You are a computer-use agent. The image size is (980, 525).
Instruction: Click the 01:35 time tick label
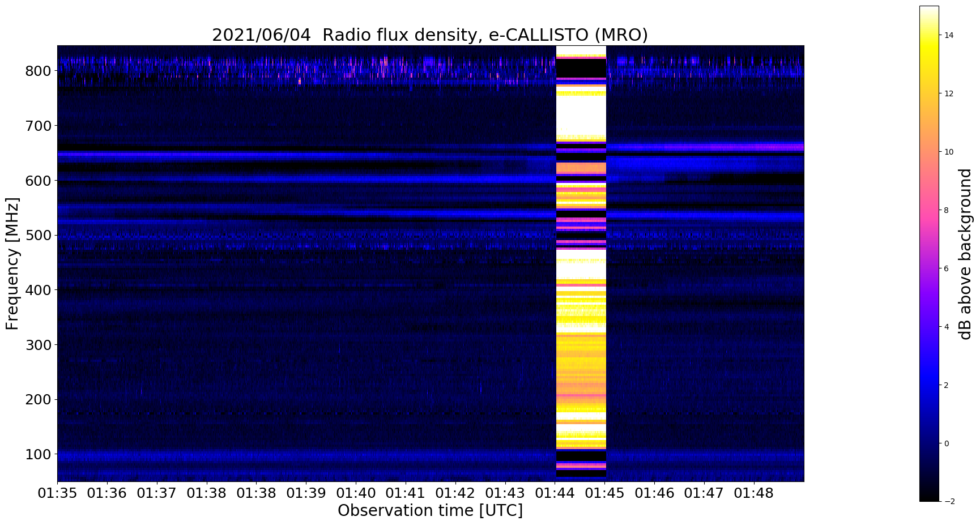[57, 493]
